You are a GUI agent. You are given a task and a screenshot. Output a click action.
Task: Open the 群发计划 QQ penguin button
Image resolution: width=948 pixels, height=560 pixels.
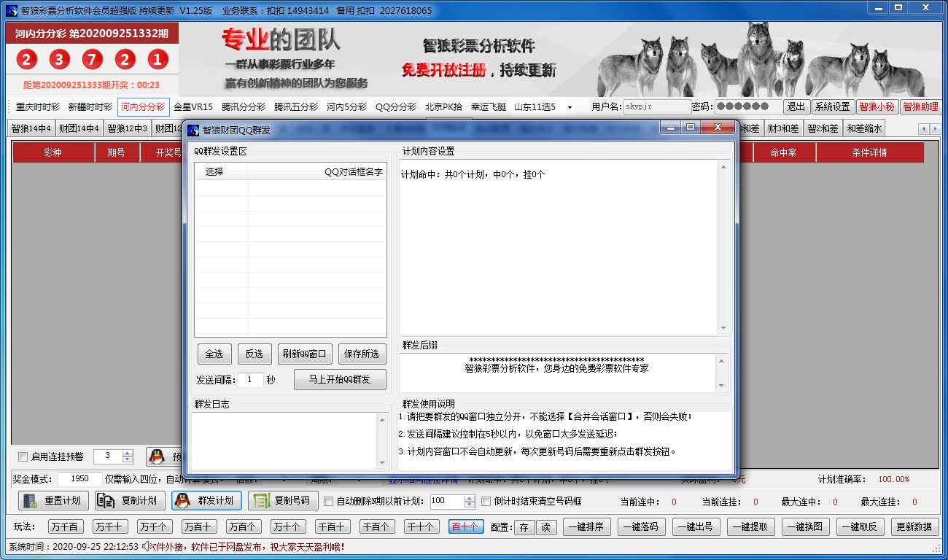pyautogui.click(x=206, y=501)
